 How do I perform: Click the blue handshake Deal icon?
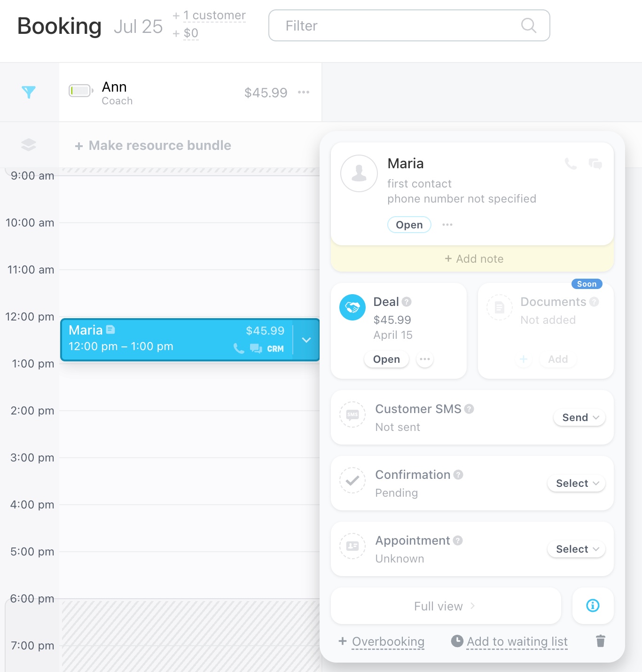[352, 307]
